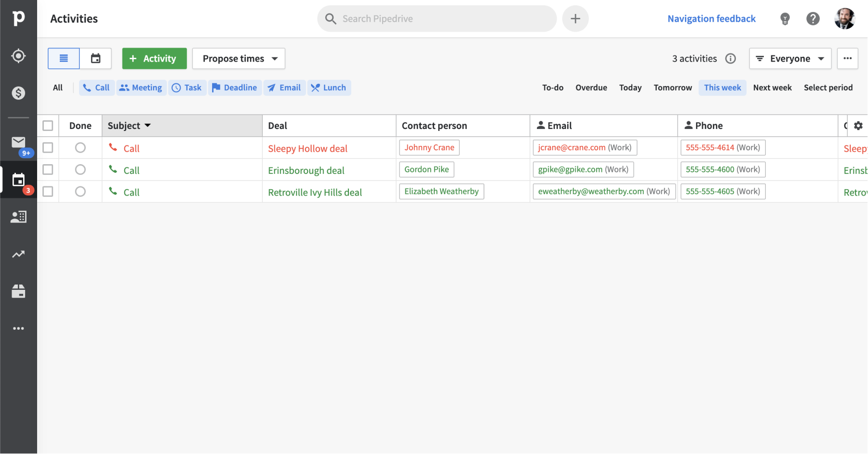Open the Propose times dropdown
868x454 pixels.
pyautogui.click(x=239, y=58)
